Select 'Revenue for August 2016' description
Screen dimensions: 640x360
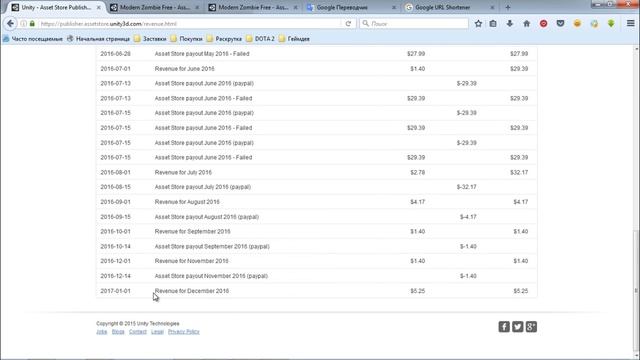[187, 202]
